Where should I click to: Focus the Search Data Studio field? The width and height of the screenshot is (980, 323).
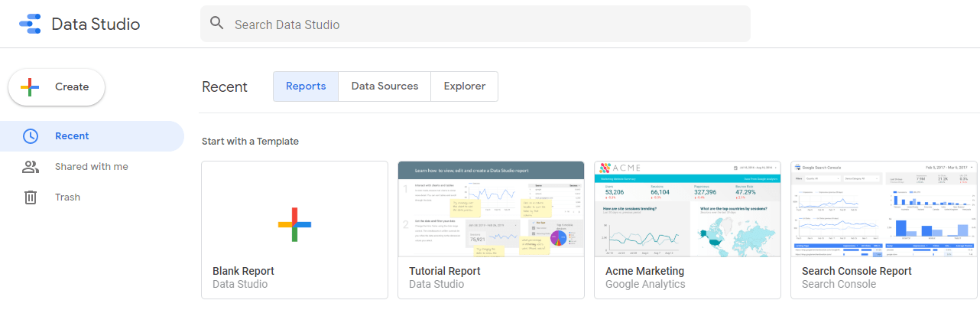(474, 24)
